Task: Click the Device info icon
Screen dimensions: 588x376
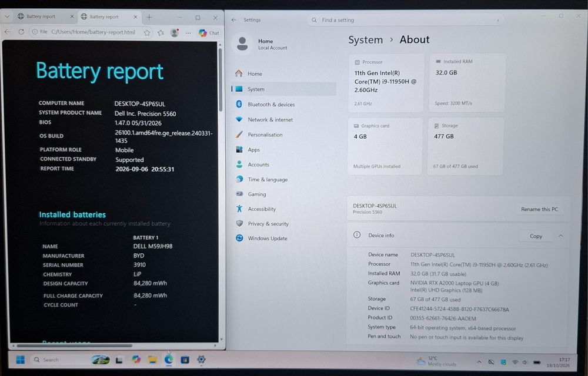Action: [357, 235]
